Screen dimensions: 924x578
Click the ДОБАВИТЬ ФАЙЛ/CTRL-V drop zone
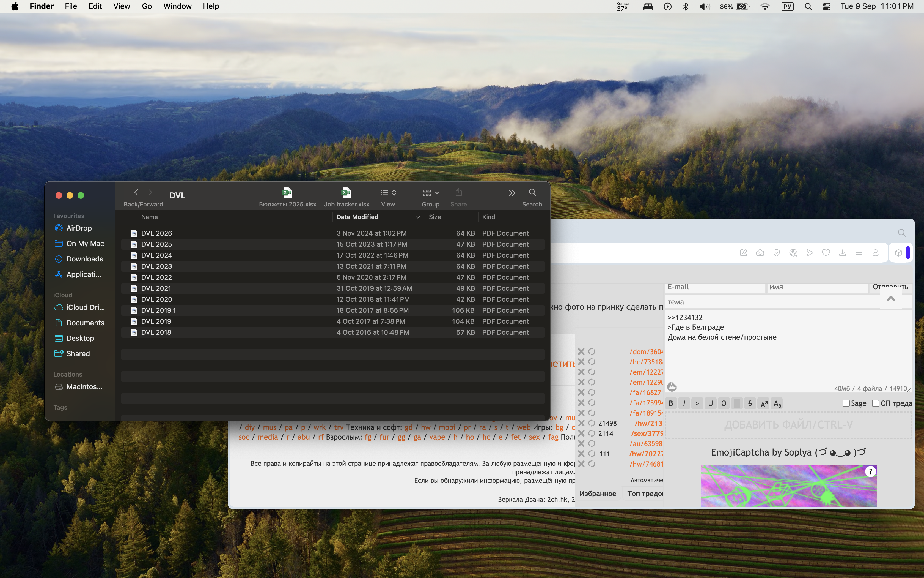tap(788, 425)
